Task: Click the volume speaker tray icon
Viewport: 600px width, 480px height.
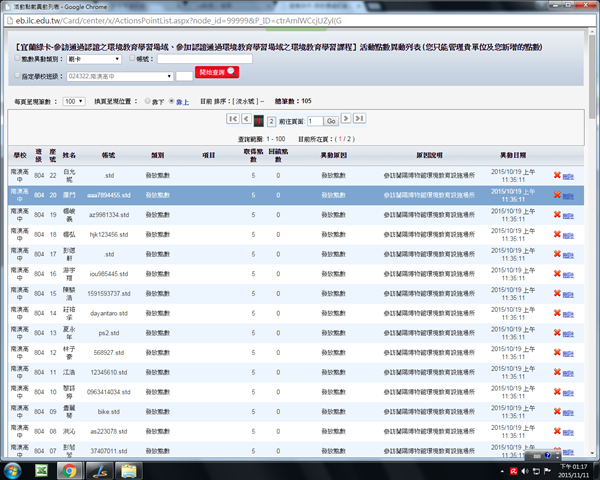Action: 525,471
